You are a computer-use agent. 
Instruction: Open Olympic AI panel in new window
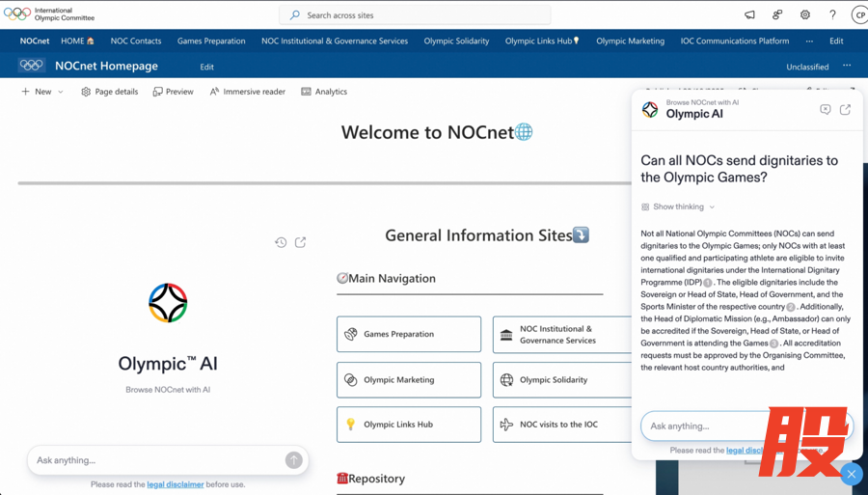845,110
